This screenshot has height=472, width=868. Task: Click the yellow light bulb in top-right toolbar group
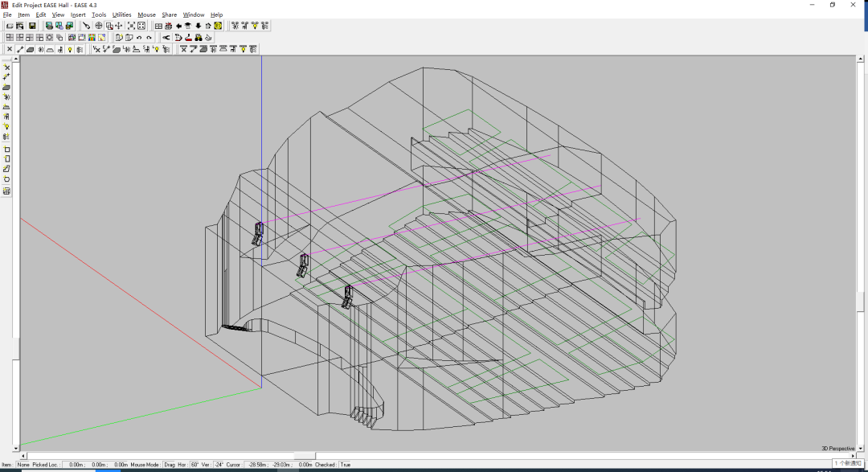255,26
